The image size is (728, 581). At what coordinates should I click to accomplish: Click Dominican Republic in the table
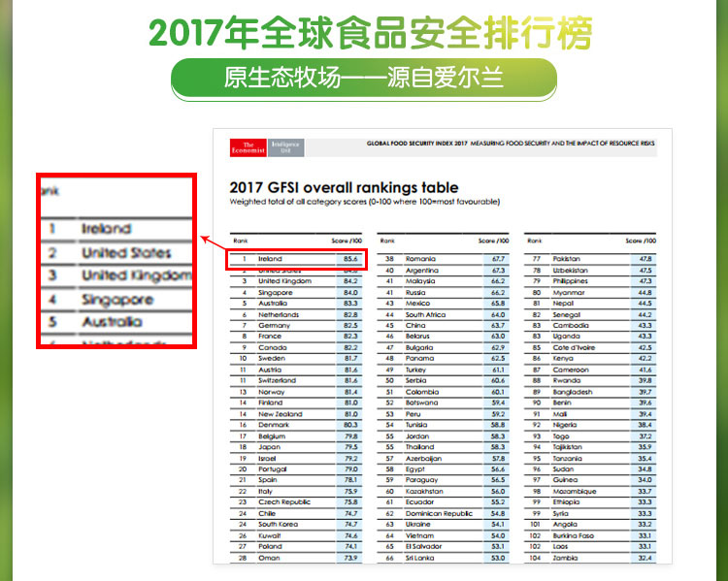pyautogui.click(x=439, y=514)
